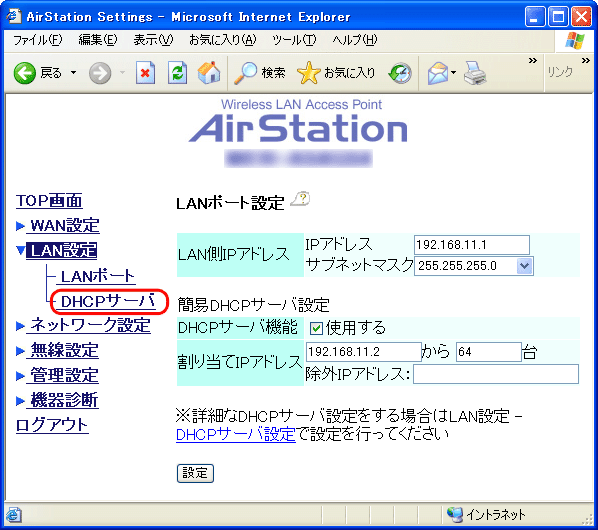Click the green Back arrow icon
The image size is (598, 530).
tap(24, 72)
